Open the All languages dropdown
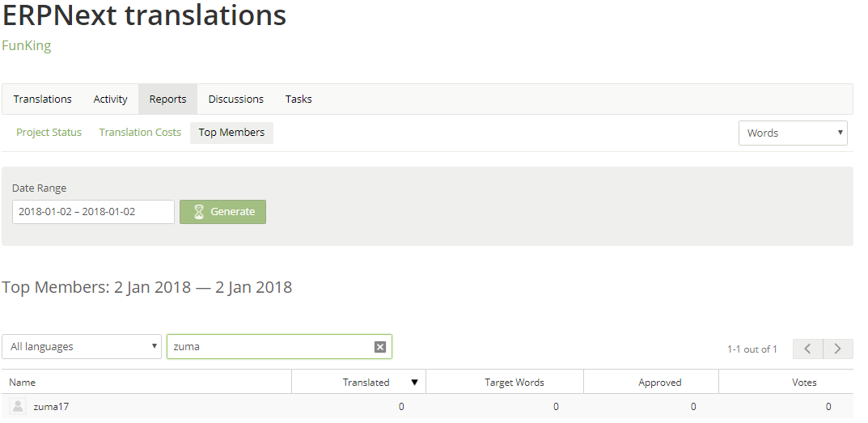Image resolution: width=868 pixels, height=423 pixels. [x=82, y=347]
